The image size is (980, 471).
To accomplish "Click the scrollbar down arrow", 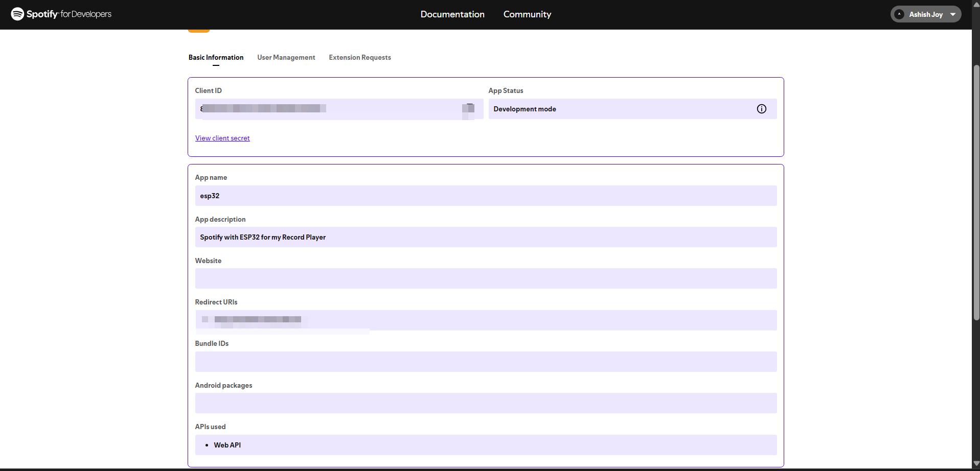I will point(975,464).
